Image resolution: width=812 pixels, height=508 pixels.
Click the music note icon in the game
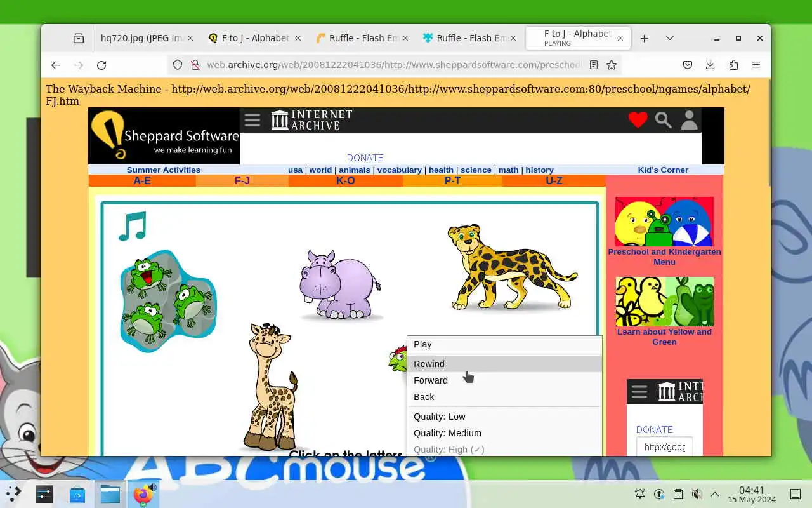(133, 226)
